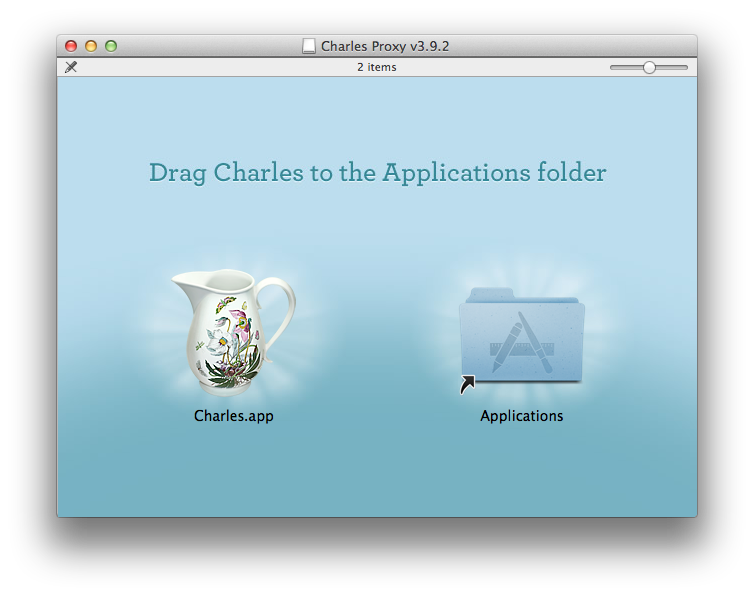The height and width of the screenshot is (596, 754).
Task: Click the "2 items" status text
Action: (377, 67)
